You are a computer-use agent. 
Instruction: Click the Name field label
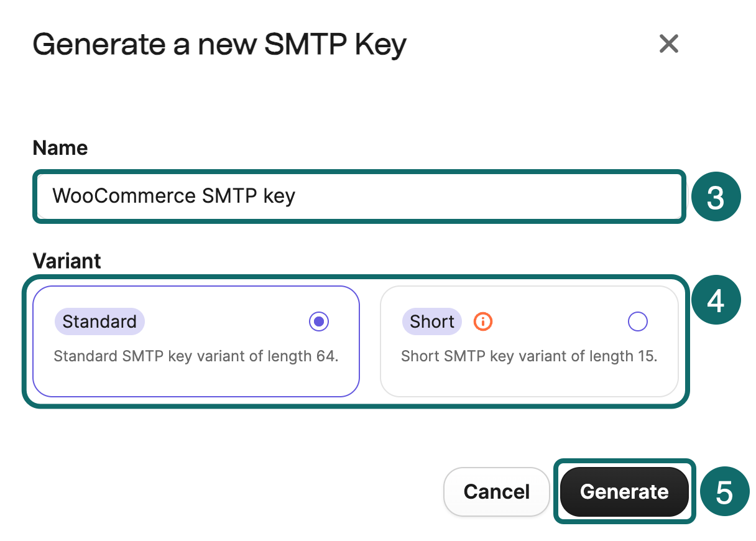[60, 148]
